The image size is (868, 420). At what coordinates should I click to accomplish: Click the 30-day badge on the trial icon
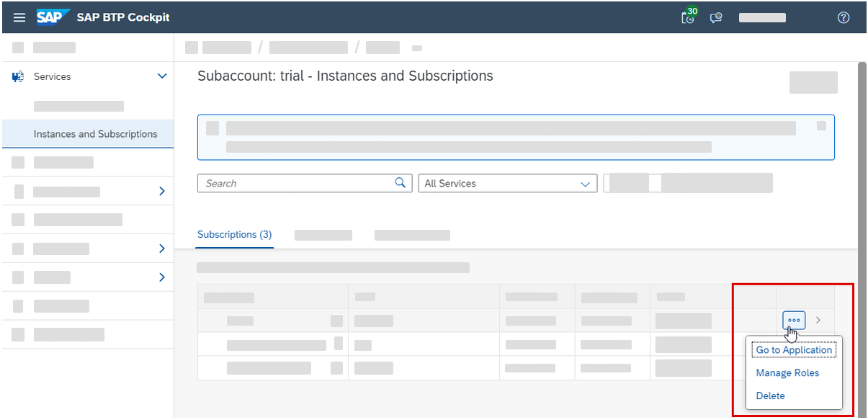click(x=694, y=11)
